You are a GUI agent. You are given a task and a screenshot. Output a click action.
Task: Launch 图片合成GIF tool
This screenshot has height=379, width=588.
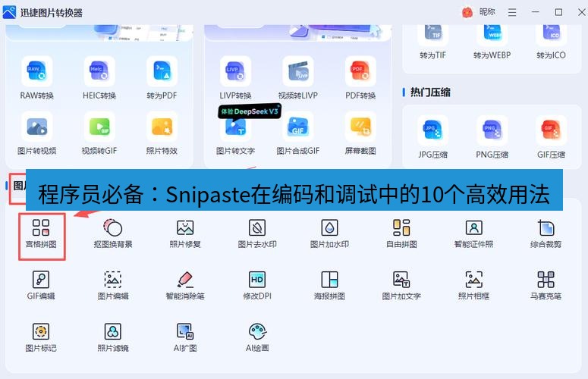298,133
